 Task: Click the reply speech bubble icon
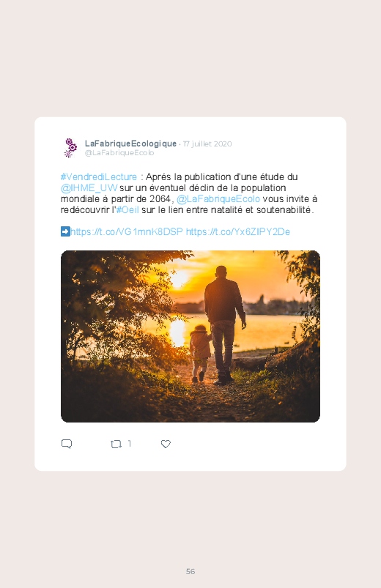(x=67, y=444)
